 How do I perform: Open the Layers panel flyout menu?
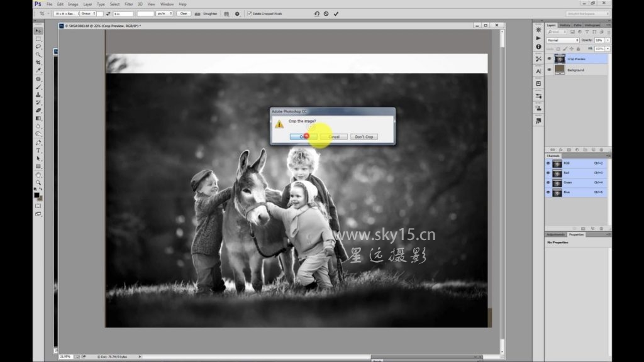(608, 25)
